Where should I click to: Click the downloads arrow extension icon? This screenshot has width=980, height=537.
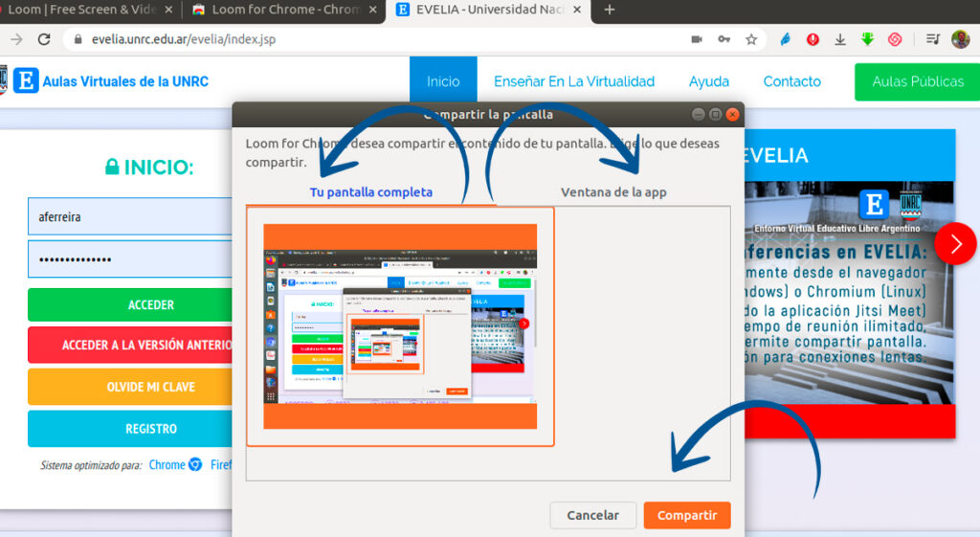(840, 39)
